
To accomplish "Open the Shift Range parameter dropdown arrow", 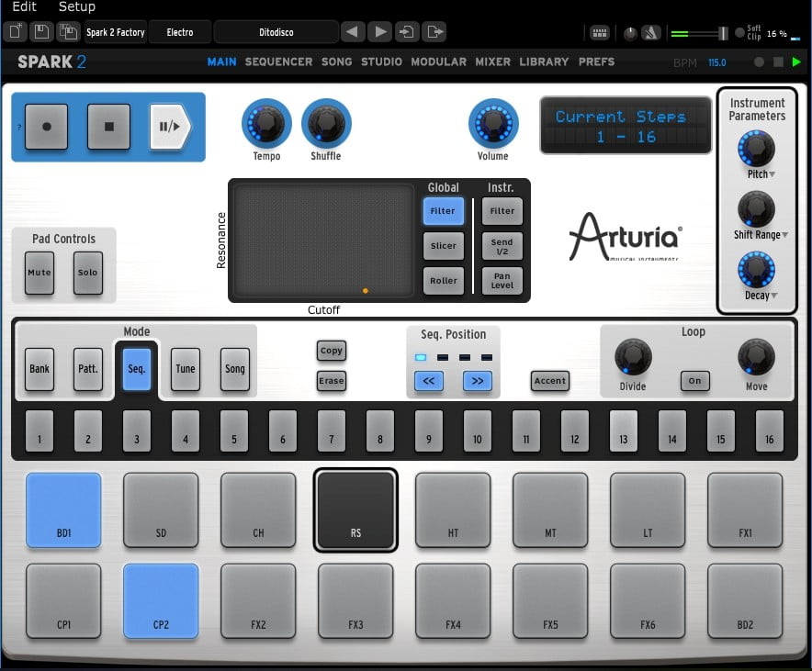I will (x=785, y=235).
